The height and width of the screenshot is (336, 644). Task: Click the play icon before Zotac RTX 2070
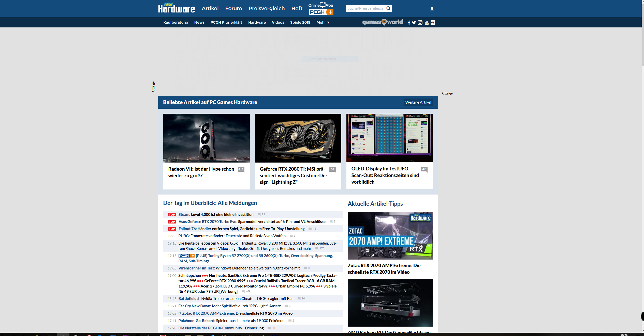pos(180,313)
